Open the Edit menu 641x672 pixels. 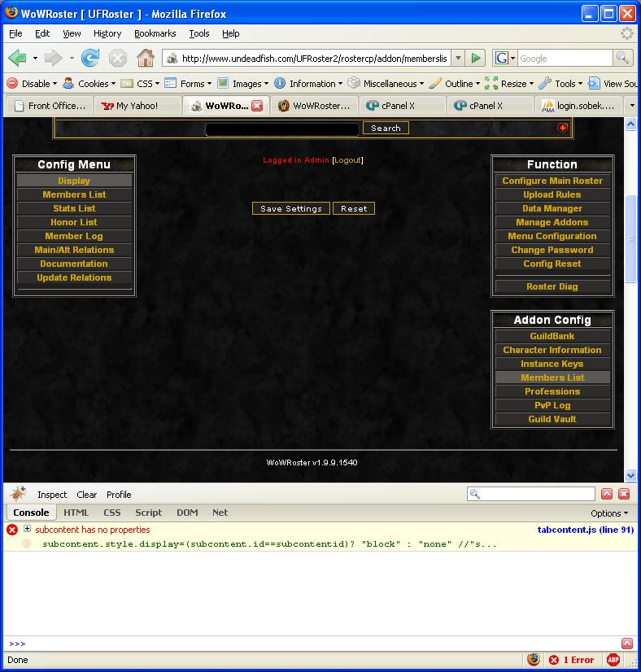click(x=42, y=33)
